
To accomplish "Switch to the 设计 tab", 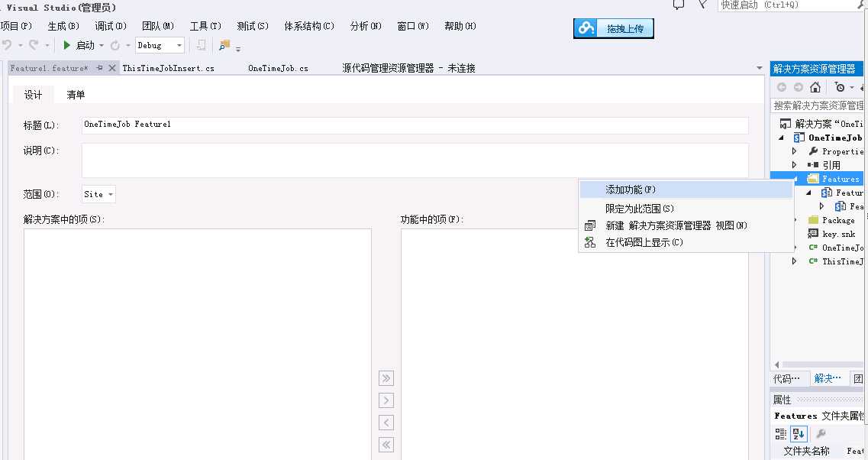I will click(33, 95).
